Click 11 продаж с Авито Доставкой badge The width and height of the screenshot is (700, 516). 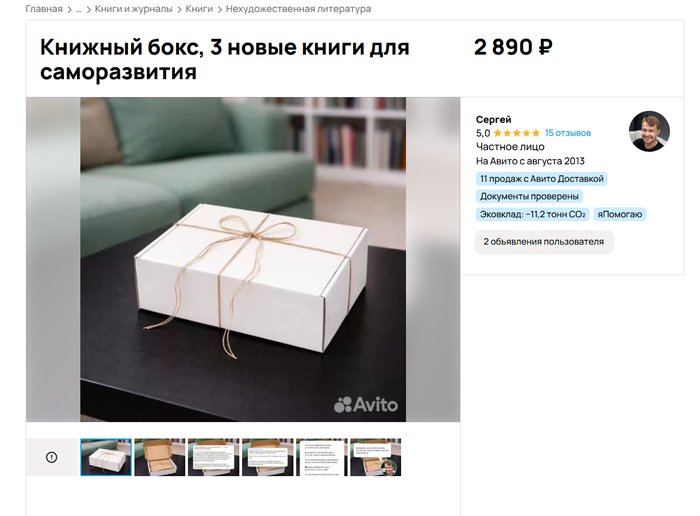click(542, 179)
